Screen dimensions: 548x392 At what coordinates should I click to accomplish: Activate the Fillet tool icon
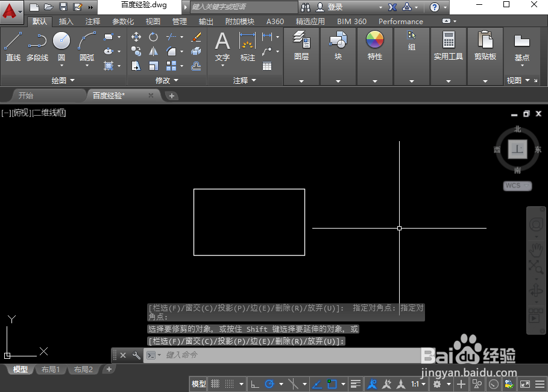[171, 51]
